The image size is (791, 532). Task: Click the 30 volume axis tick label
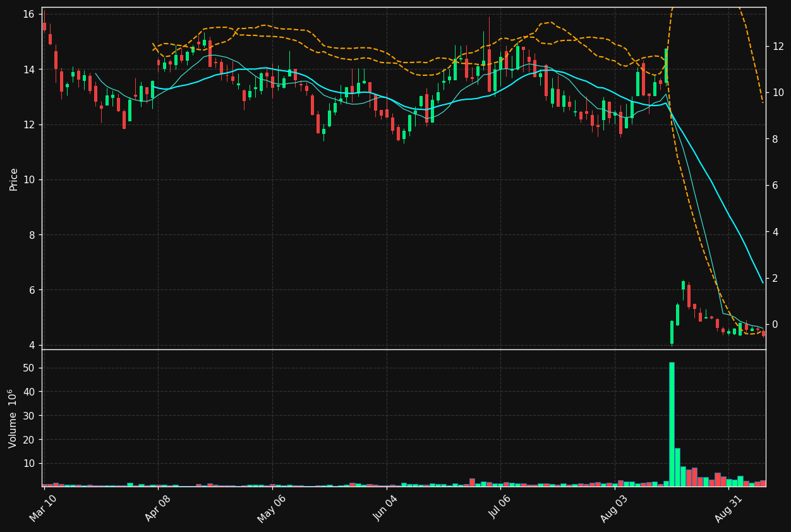tap(30, 416)
